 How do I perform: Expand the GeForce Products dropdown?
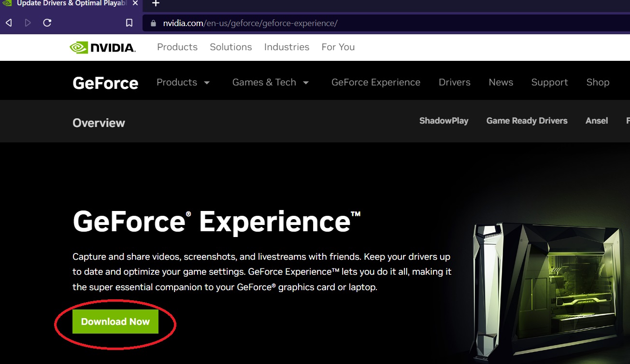tap(183, 83)
